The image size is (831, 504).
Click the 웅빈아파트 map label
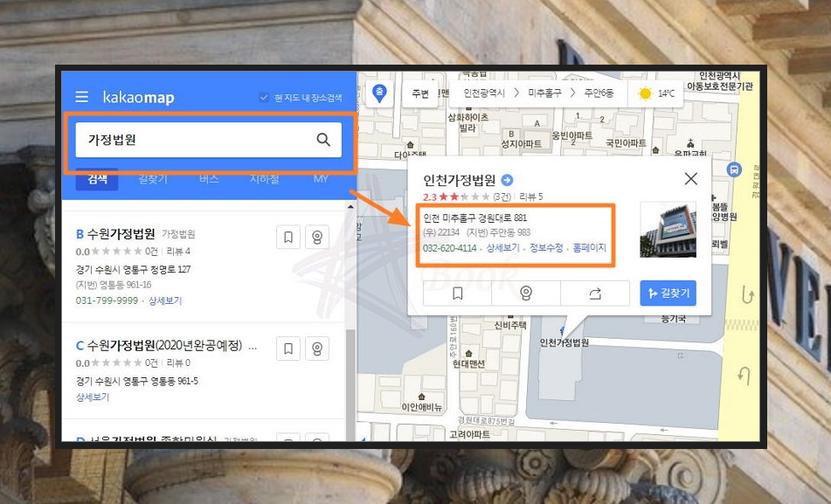click(x=571, y=135)
